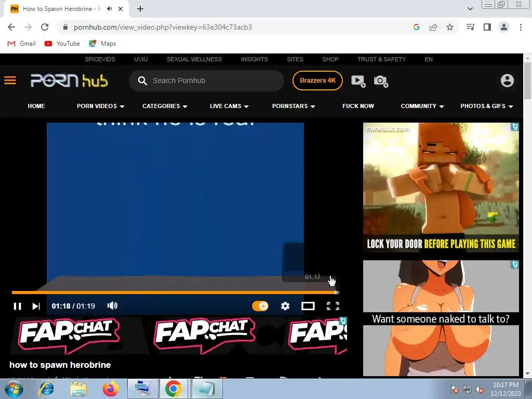Screen dimensions: 532x399
Task: Click the first FAPCHAT banner logo
Action: (69, 335)
